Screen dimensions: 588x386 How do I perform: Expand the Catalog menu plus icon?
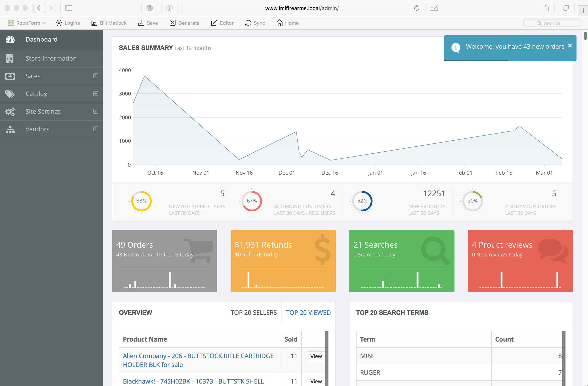[x=96, y=94]
